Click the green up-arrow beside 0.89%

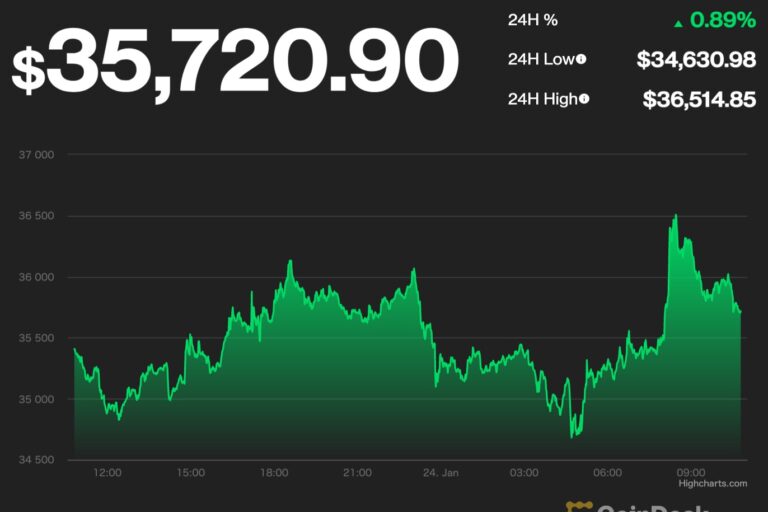pos(678,23)
